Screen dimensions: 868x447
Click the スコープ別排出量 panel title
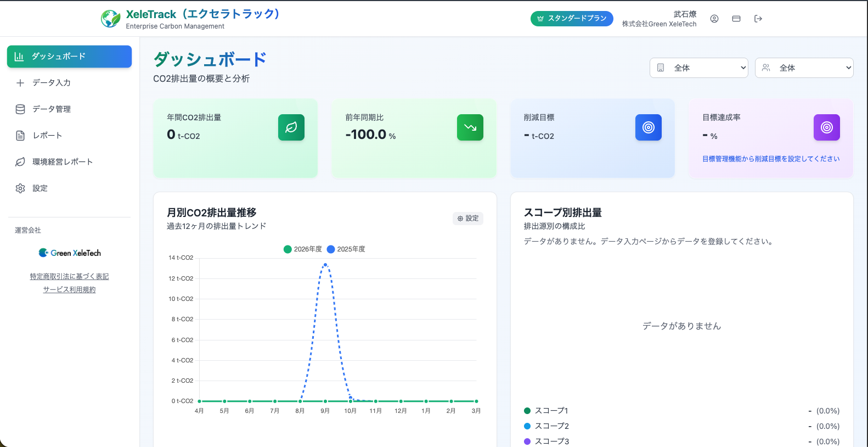pos(563,213)
